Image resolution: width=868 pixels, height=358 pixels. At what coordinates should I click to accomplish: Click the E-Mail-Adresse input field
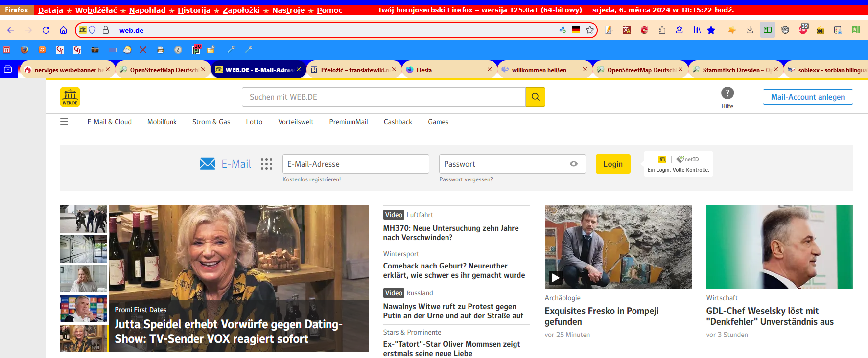(x=355, y=164)
